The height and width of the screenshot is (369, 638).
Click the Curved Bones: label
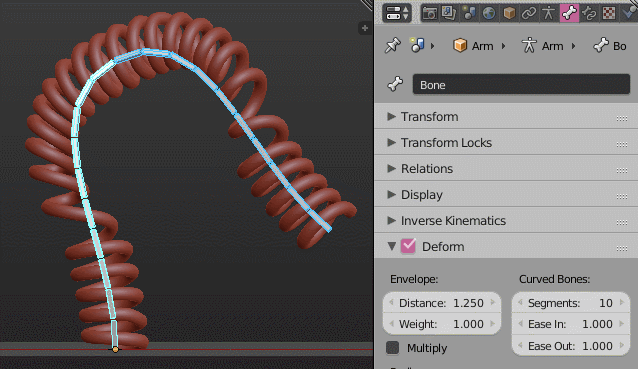(x=555, y=279)
